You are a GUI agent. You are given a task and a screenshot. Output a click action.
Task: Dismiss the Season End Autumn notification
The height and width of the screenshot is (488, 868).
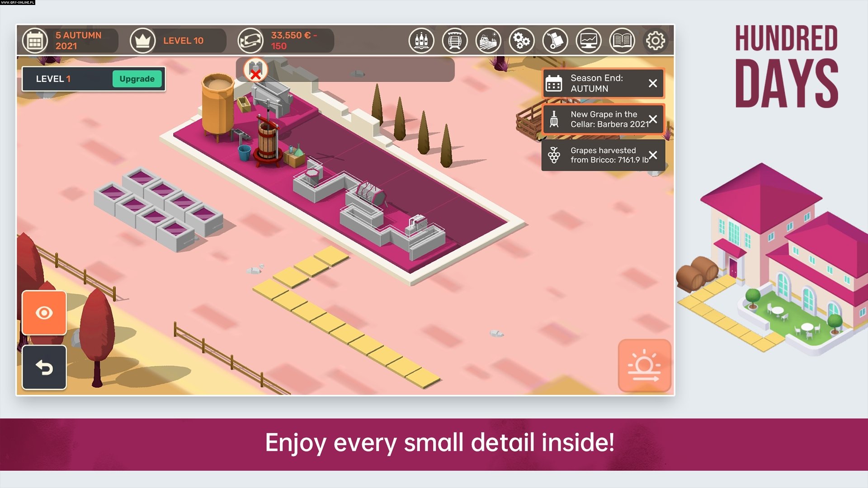click(652, 83)
